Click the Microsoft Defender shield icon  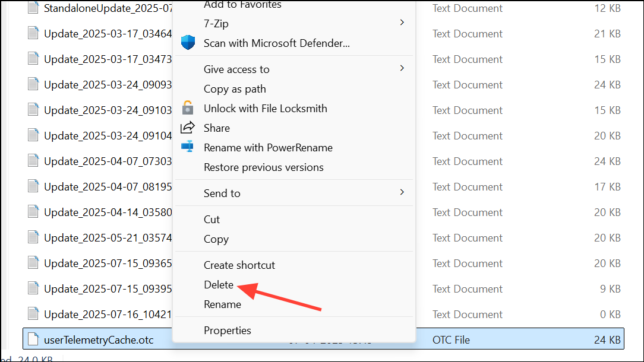pyautogui.click(x=188, y=43)
